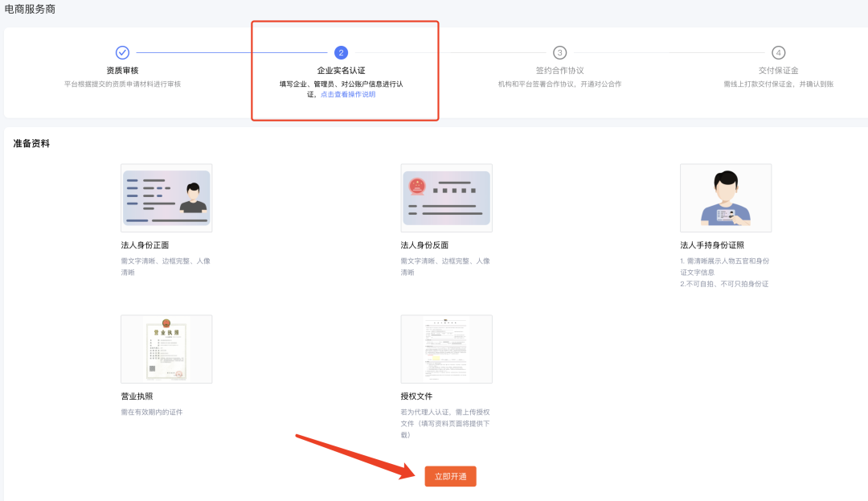Click the step 4 交付保证金 circle indicator
Viewport: 868px width, 501px height.
tap(778, 51)
